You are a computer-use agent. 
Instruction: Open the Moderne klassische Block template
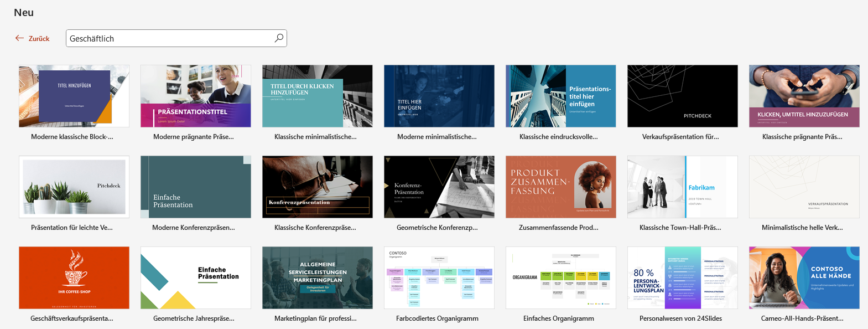[x=74, y=96]
